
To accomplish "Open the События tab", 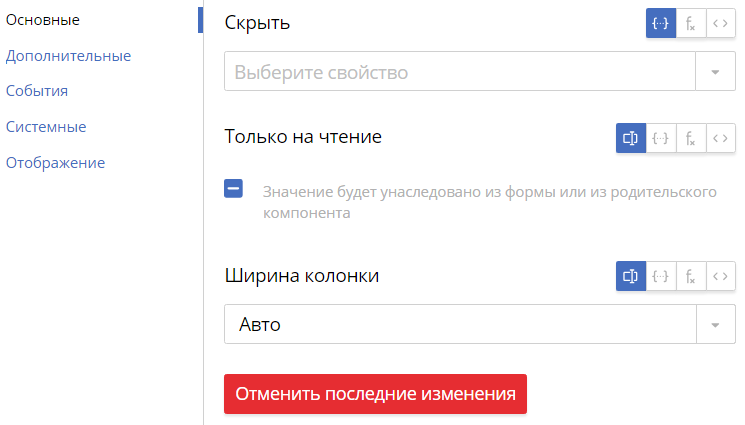I will 37,91.
